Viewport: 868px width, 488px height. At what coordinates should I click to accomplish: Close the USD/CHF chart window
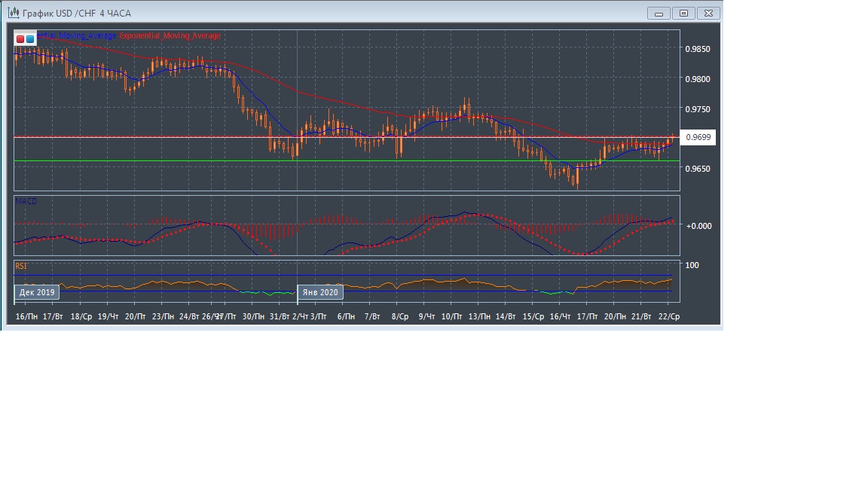[x=709, y=14]
